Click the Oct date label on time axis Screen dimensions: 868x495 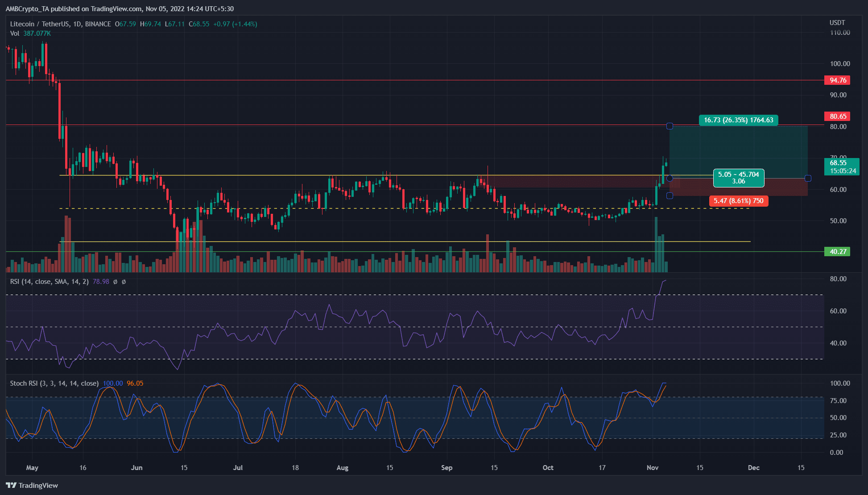click(548, 468)
